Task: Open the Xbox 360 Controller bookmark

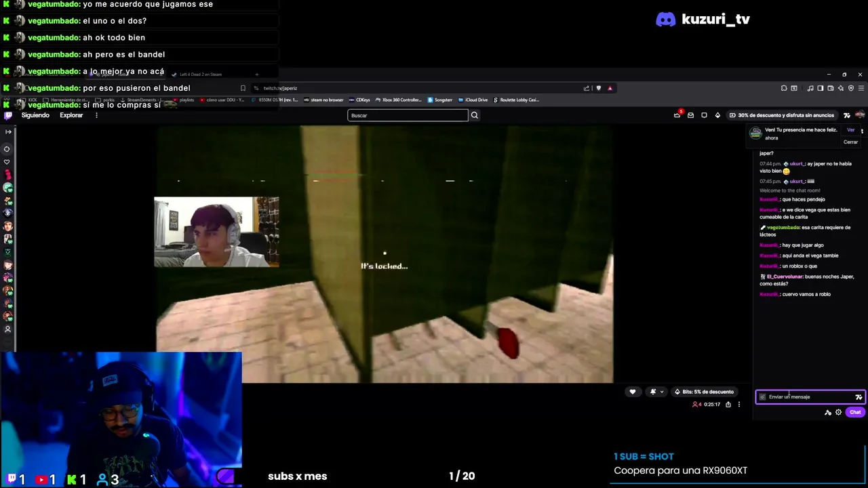Action: tap(399, 100)
